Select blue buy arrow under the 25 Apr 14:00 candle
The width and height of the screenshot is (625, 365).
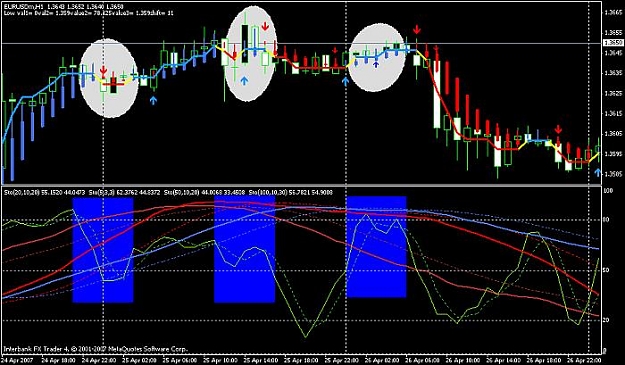tap(244, 80)
